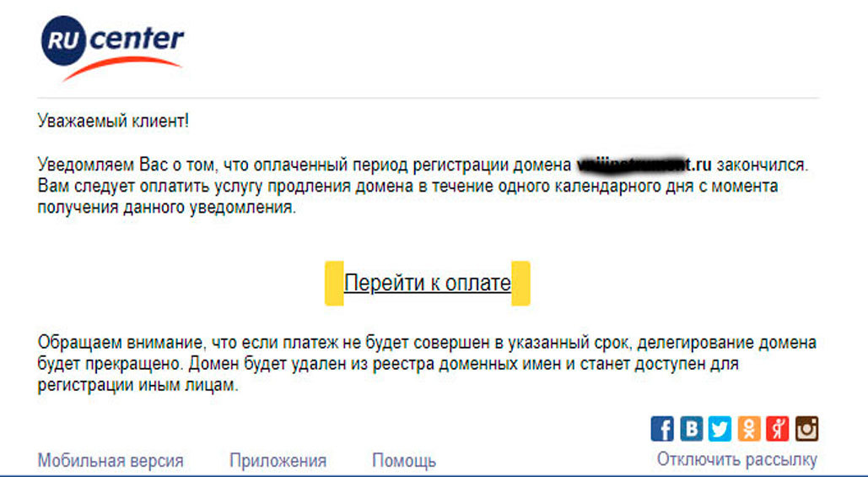Click "Отключить рассылку" to unsubscribe
This screenshot has height=477, width=868.
click(736, 460)
